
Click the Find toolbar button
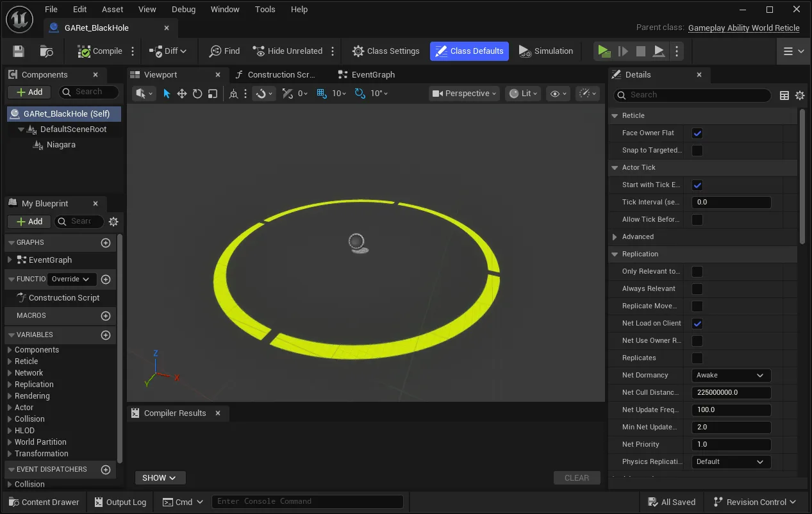point(224,51)
